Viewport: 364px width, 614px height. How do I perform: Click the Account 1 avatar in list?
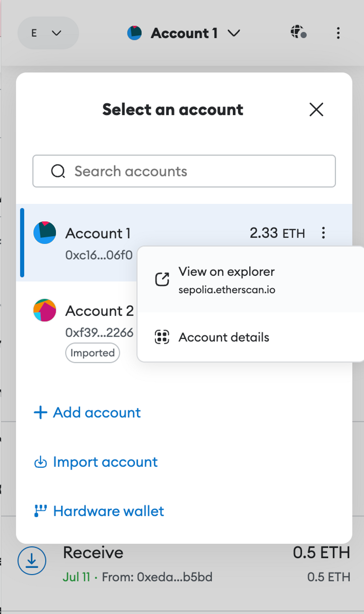click(45, 233)
